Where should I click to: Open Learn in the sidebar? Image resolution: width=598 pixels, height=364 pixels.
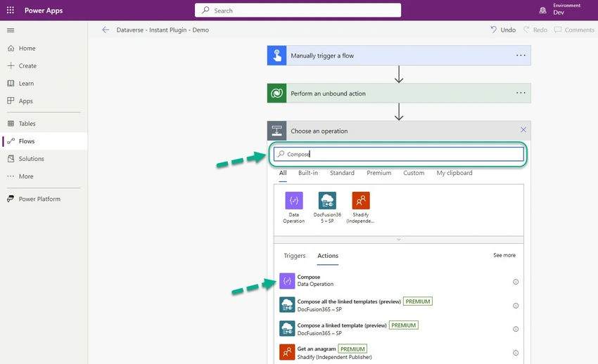[44, 84]
